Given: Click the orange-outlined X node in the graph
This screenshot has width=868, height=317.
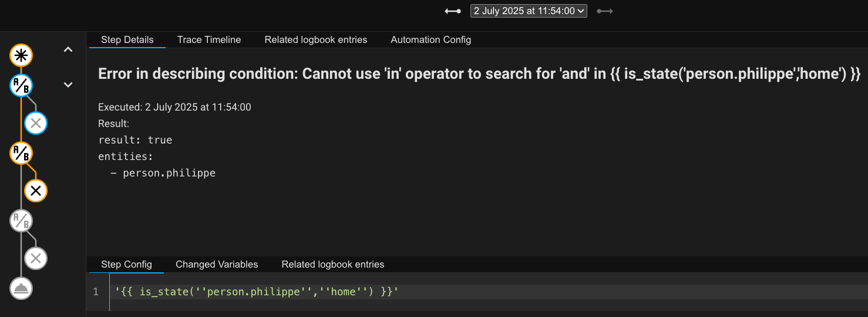Looking at the screenshot, I should click(36, 191).
